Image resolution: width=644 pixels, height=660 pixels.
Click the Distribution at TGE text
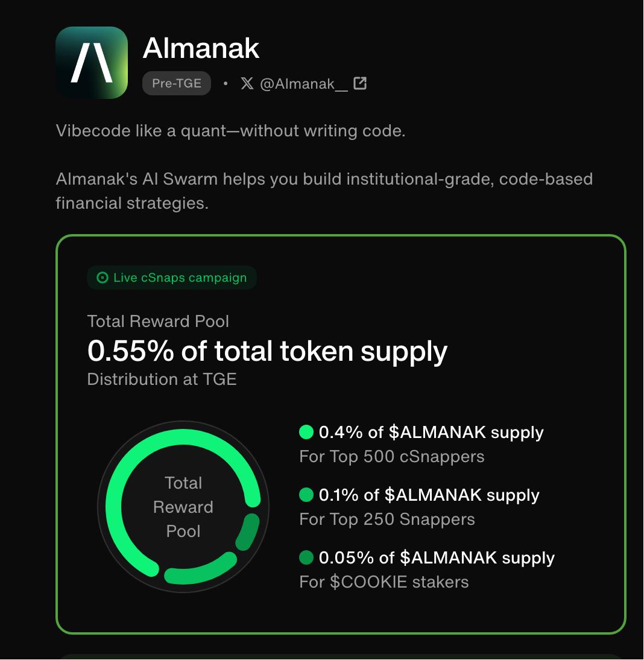(162, 379)
